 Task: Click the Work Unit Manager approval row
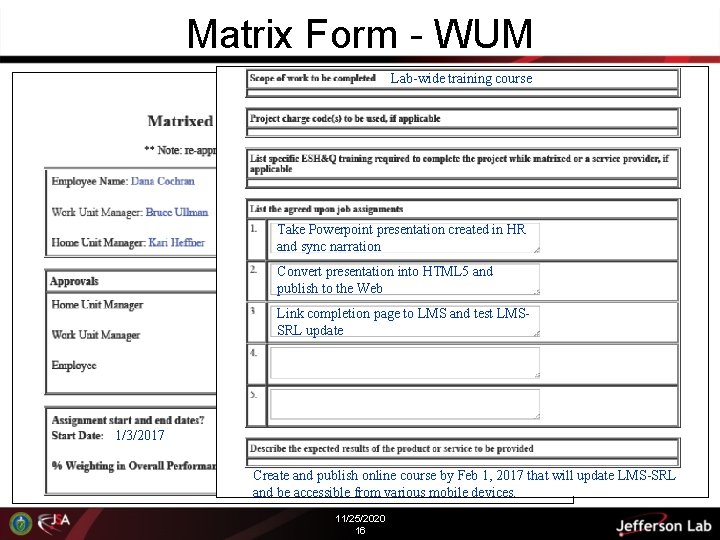tap(96, 335)
